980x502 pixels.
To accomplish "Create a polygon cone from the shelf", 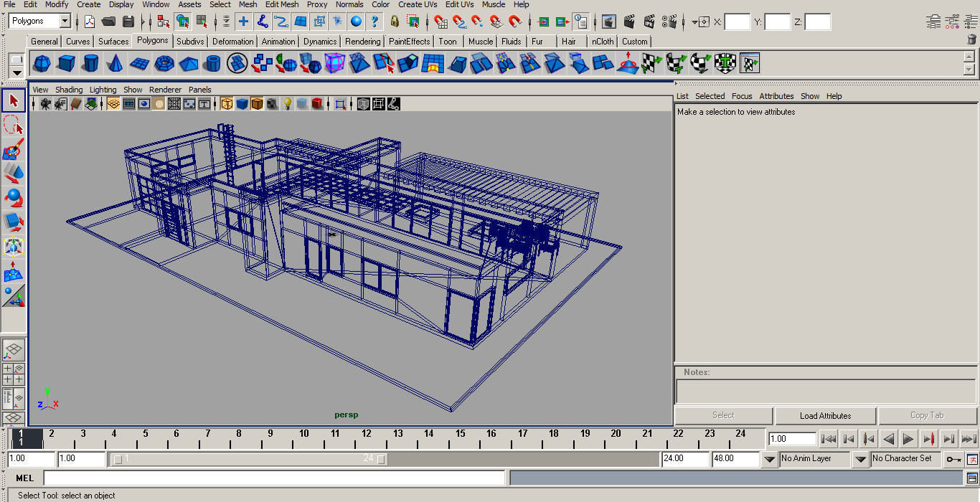I will click(116, 63).
